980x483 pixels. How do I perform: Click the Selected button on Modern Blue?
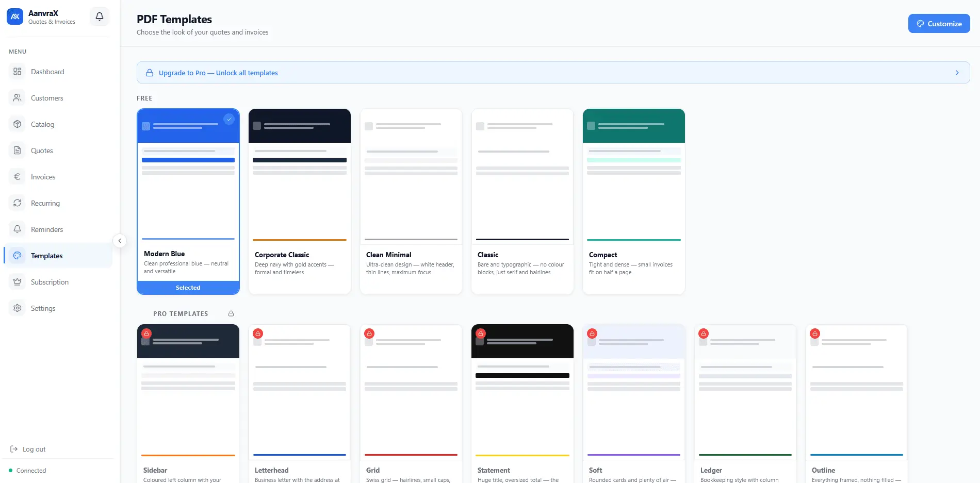click(x=188, y=288)
